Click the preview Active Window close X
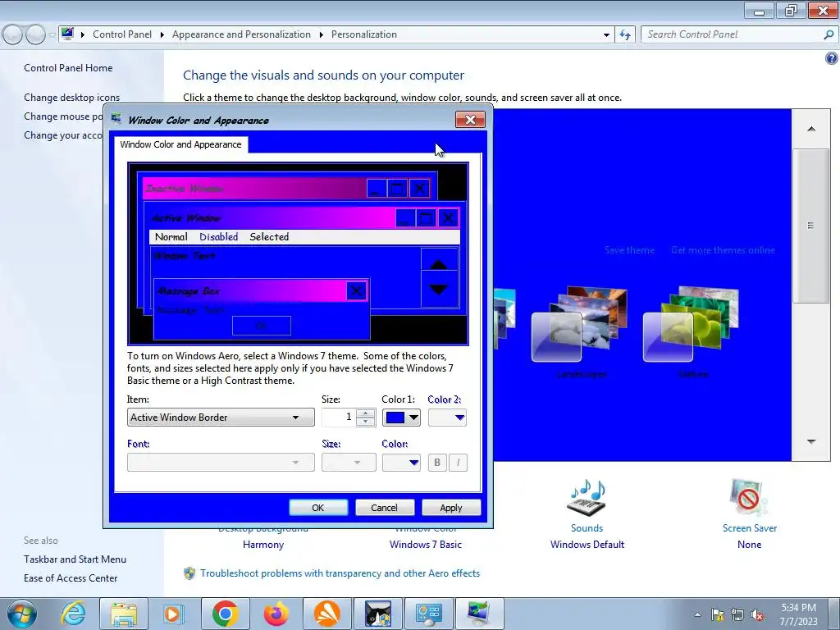Image resolution: width=840 pixels, height=630 pixels. click(x=448, y=218)
